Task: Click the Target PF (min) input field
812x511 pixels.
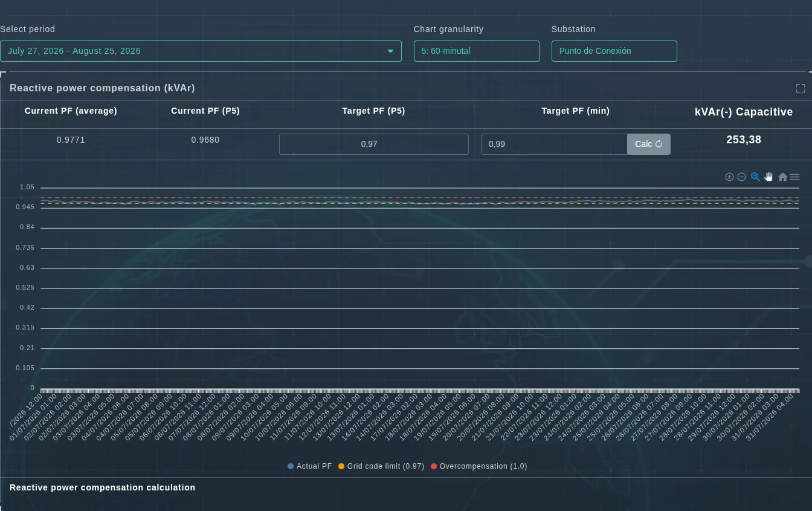Action: (x=554, y=144)
